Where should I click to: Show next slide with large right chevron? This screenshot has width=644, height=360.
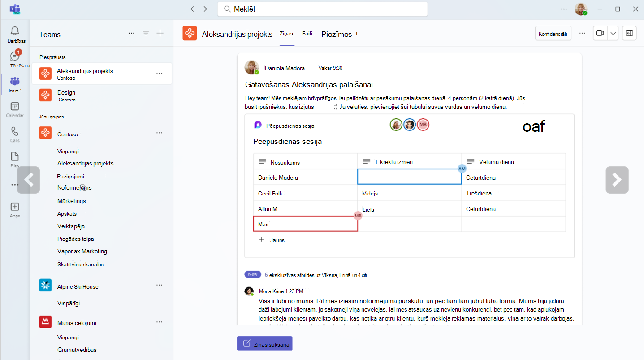[x=617, y=180]
